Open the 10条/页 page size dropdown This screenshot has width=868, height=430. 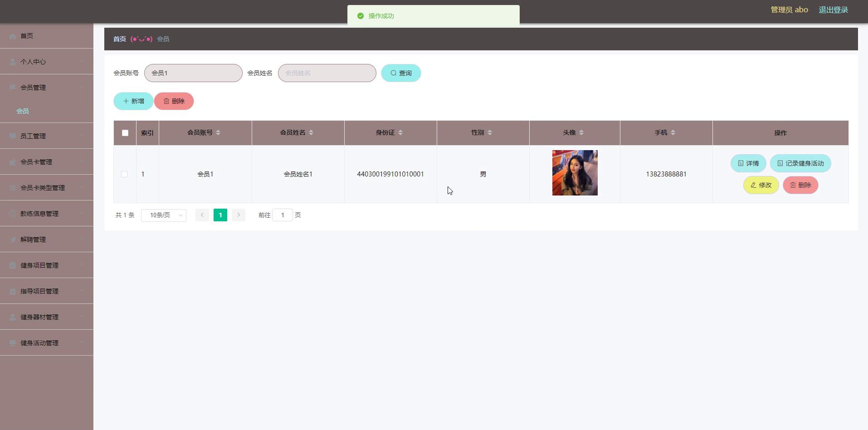click(163, 215)
